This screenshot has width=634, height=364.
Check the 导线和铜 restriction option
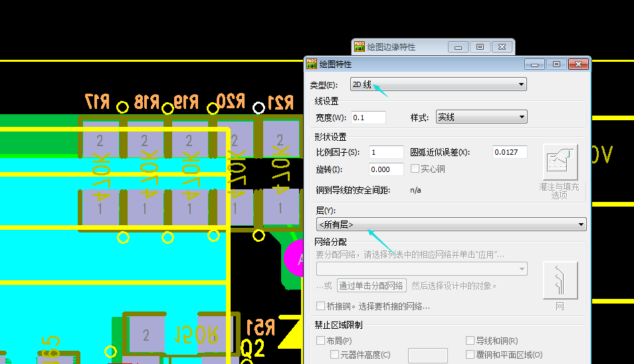[x=471, y=341]
